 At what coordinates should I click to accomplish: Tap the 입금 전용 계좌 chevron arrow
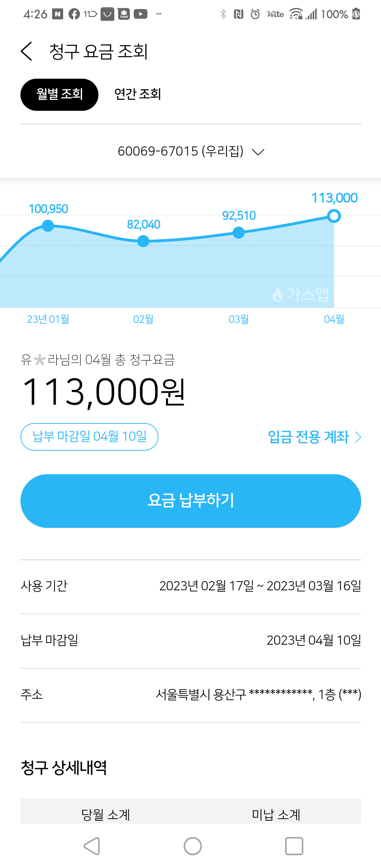tap(358, 438)
